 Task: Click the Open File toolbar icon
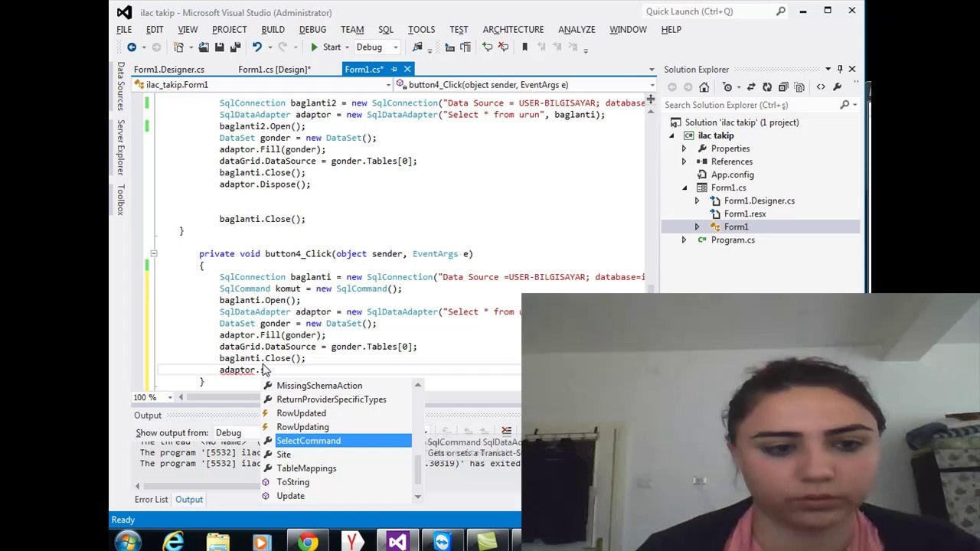(204, 47)
